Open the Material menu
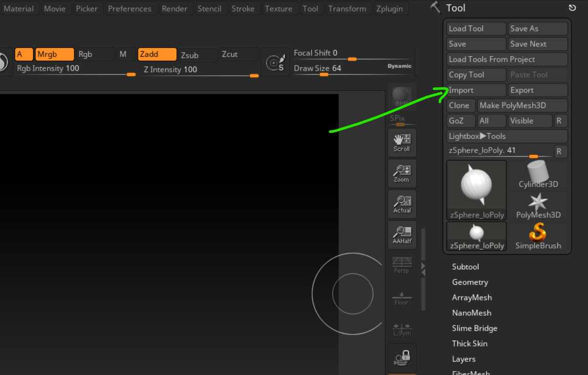Image resolution: width=588 pixels, height=375 pixels. (x=18, y=9)
